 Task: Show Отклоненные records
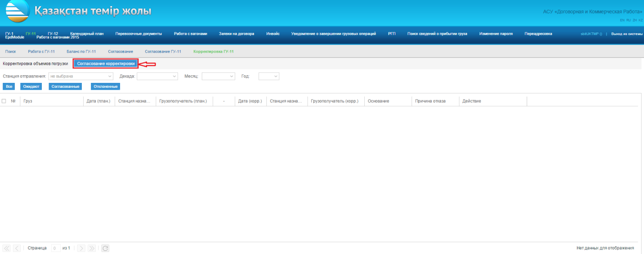[106, 86]
